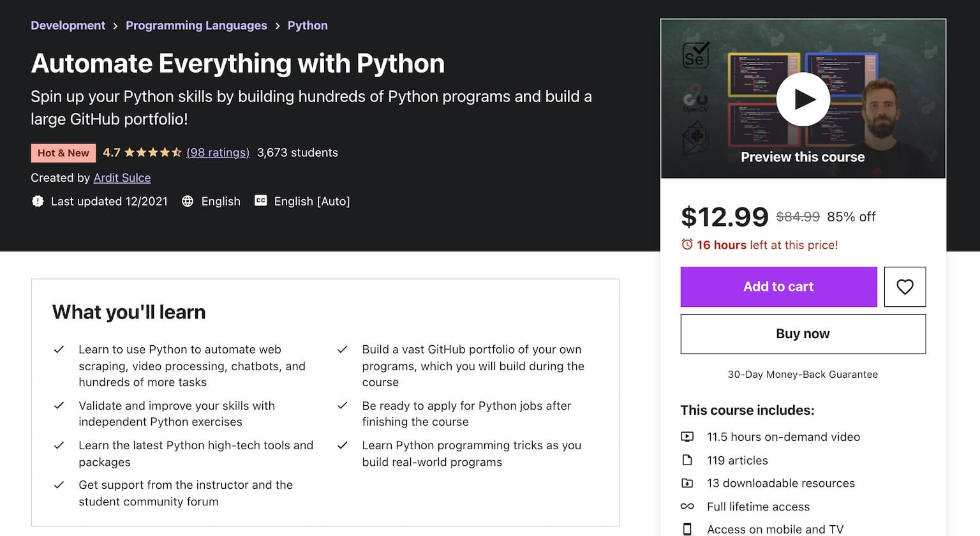Click the crossed-out $84.99 price
980x536 pixels.
click(x=798, y=217)
